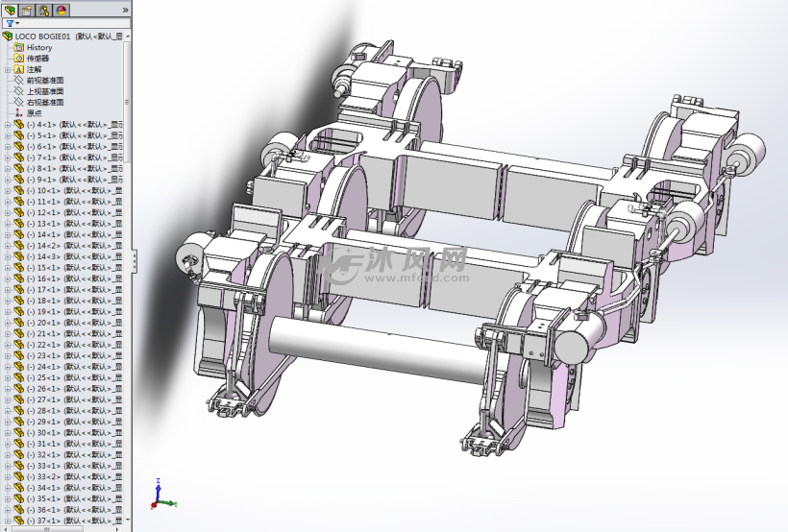Expand component 4<1> in the tree
This screenshot has width=788, height=532.
8,125
